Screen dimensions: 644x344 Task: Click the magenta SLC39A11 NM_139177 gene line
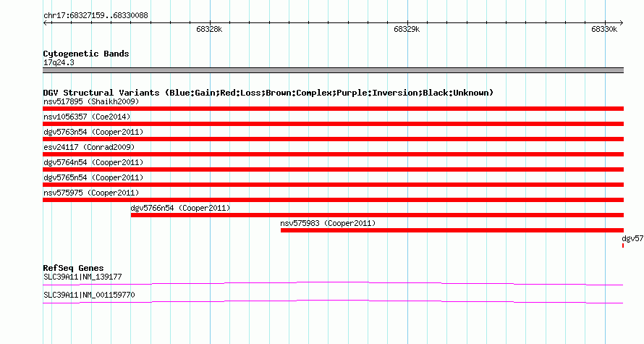click(333, 283)
